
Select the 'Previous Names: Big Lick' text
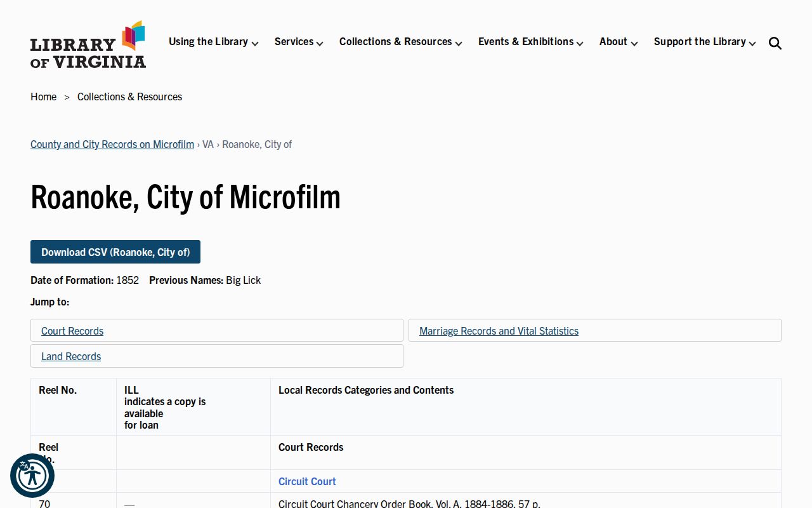coord(205,280)
